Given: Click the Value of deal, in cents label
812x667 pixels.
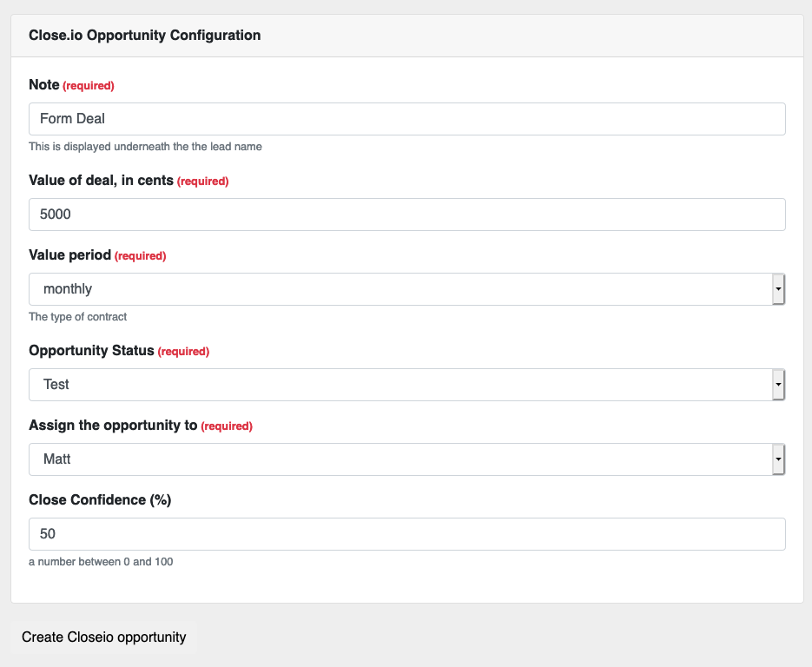Looking at the screenshot, I should click(101, 181).
